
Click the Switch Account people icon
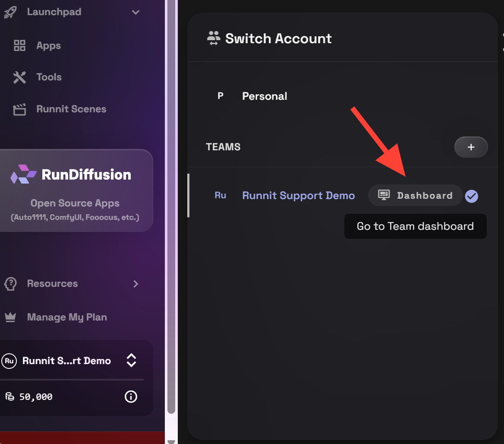tap(214, 38)
